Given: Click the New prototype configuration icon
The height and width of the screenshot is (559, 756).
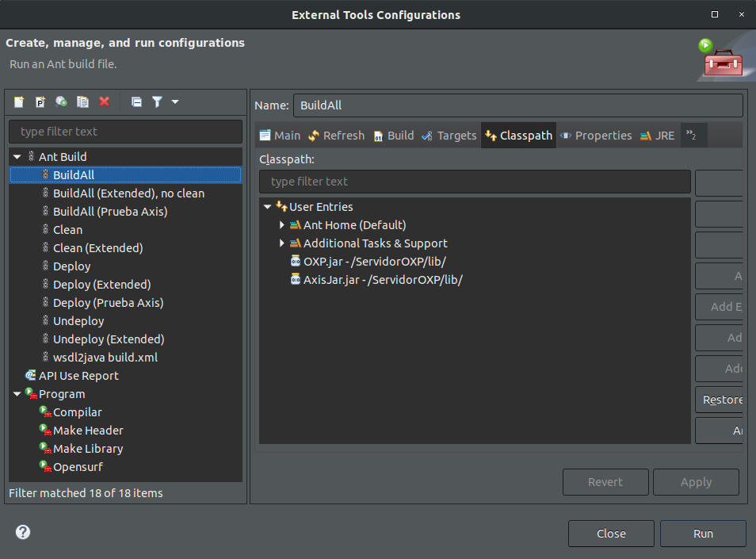Looking at the screenshot, I should pos(40,101).
